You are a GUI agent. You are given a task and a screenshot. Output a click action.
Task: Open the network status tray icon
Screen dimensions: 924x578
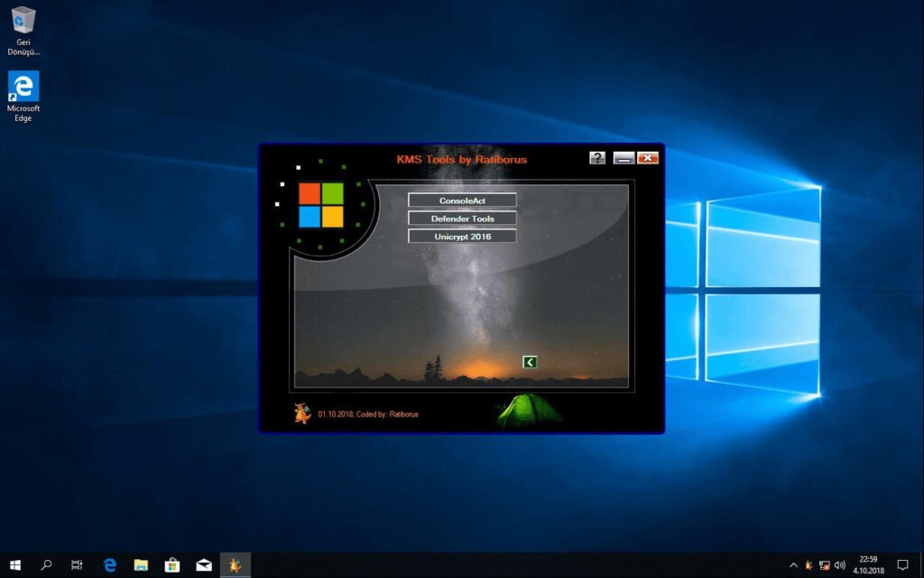[x=825, y=565]
